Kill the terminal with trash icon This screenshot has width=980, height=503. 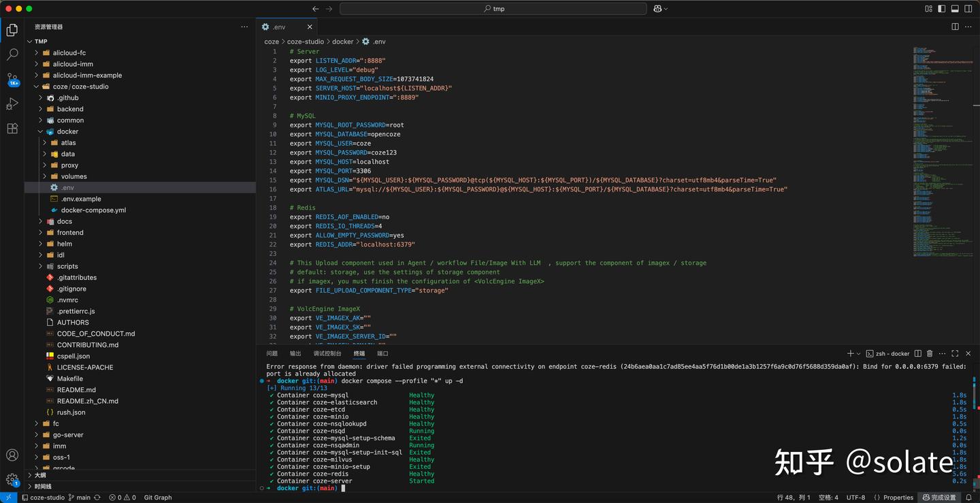(930, 353)
